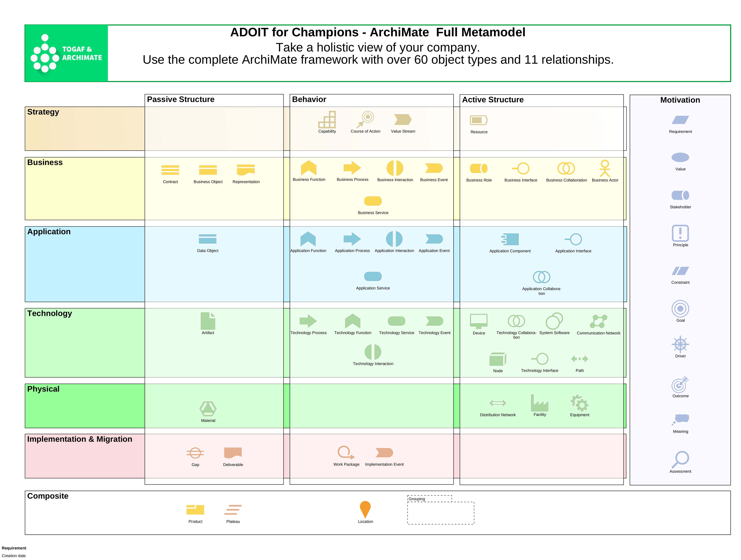The height and width of the screenshot is (560, 741).
Task: Select the Capability icon in Strategy
Action: [327, 120]
